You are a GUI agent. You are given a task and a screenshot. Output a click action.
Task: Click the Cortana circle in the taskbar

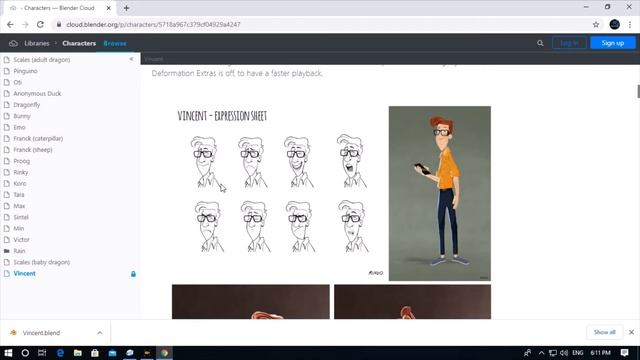point(25,353)
